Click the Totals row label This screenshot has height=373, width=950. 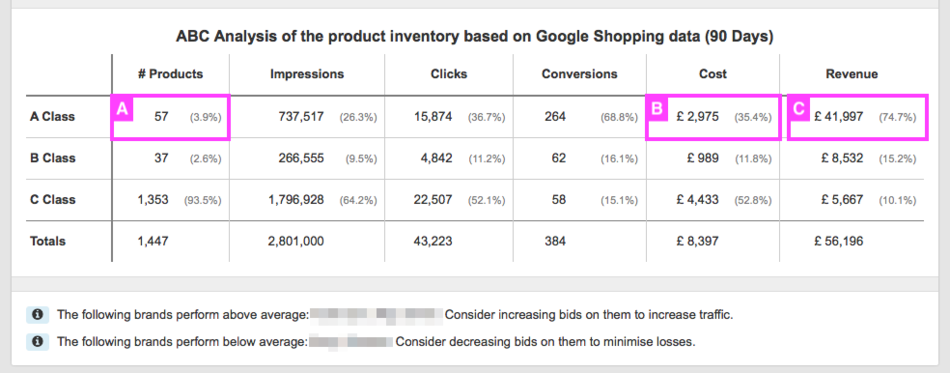[48, 241]
